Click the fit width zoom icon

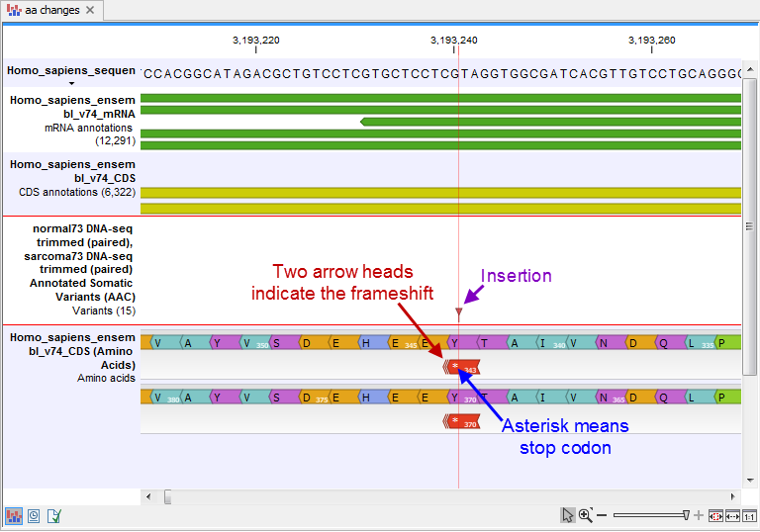[733, 515]
